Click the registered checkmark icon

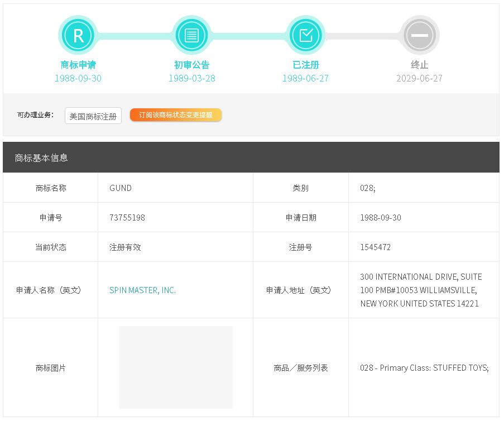[305, 35]
